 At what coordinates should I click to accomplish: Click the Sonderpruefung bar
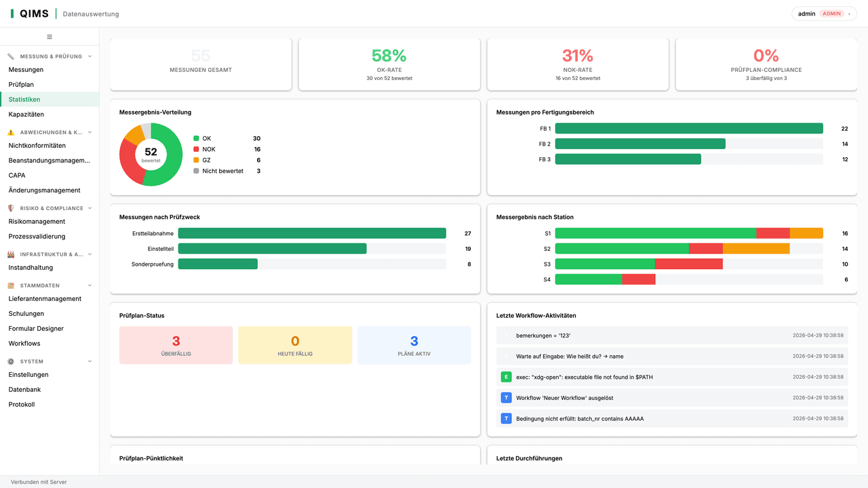click(218, 264)
